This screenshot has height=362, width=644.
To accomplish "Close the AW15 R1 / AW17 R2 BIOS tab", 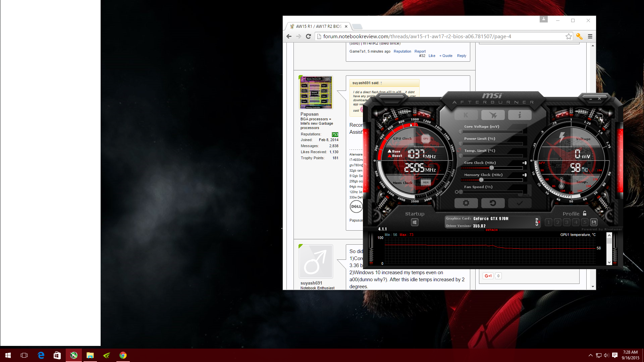I will (x=346, y=26).
